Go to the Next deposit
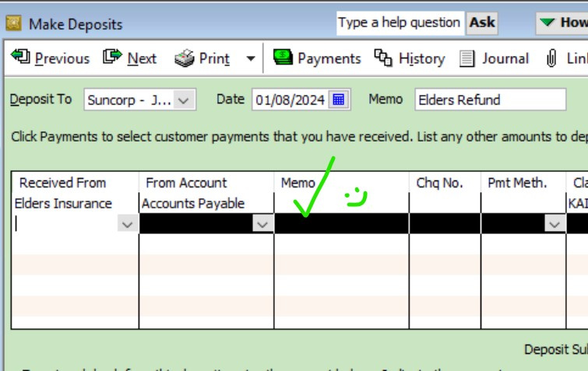588x371 pixels. pyautogui.click(x=130, y=58)
